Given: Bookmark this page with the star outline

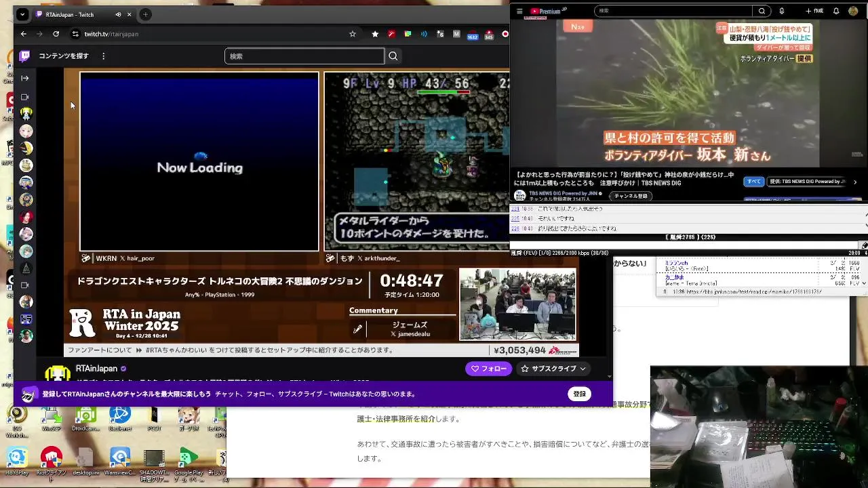Looking at the screenshot, I should [x=352, y=34].
